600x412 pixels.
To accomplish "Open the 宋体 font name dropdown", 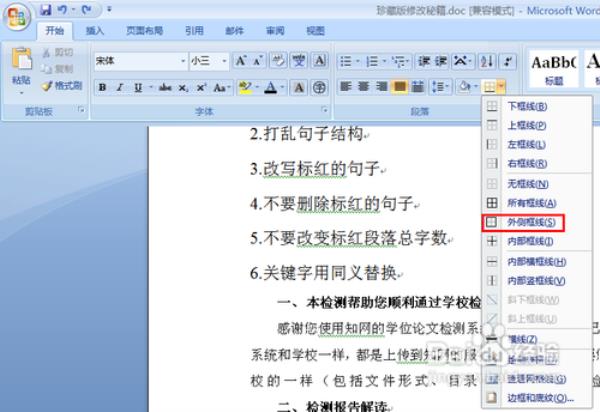I will (x=183, y=61).
